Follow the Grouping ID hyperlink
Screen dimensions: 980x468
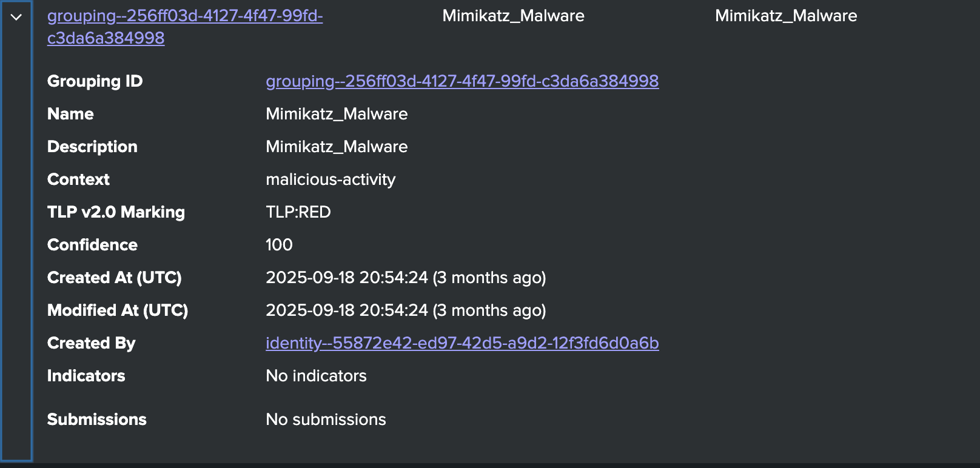(x=463, y=81)
